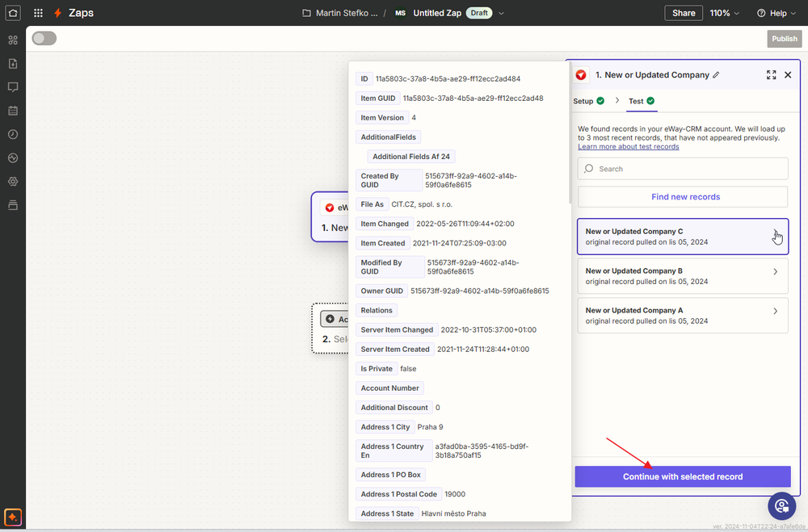Toggle the Zap on/off switch
Image resolution: width=808 pixels, height=532 pixels.
tap(44, 39)
